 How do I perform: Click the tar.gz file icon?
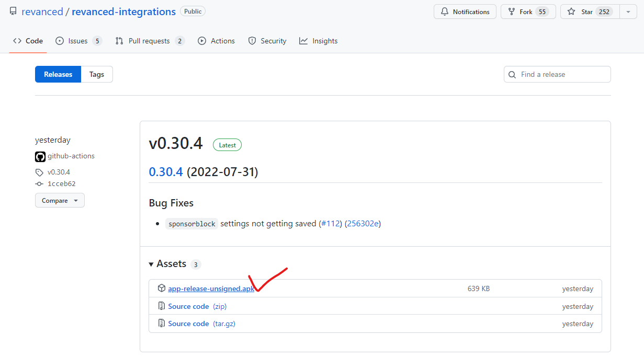(x=162, y=324)
